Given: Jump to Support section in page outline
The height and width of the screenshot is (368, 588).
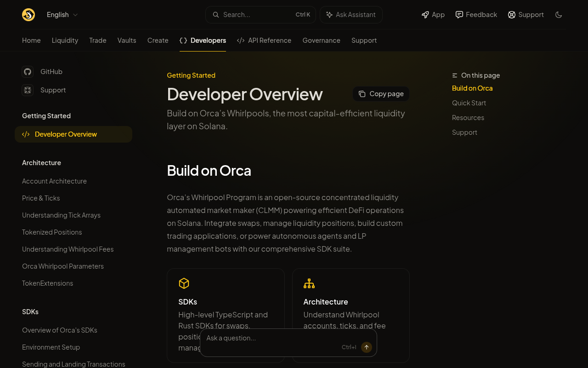Looking at the screenshot, I should tap(464, 132).
